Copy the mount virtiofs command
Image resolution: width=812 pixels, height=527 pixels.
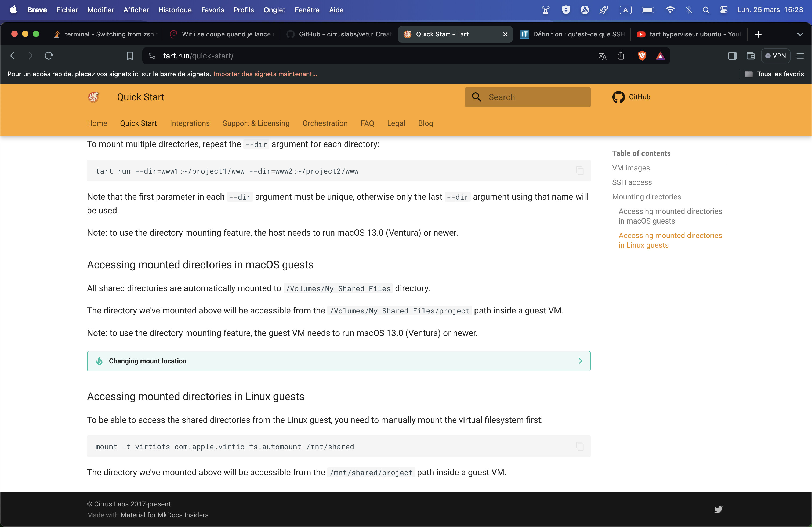(x=580, y=446)
